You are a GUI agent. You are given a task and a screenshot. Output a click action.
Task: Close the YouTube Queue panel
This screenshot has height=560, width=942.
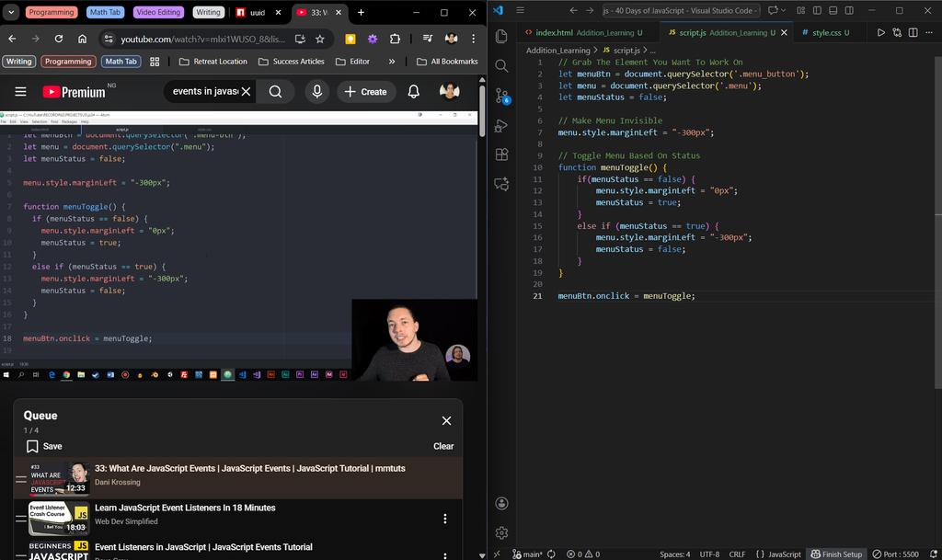coord(446,421)
